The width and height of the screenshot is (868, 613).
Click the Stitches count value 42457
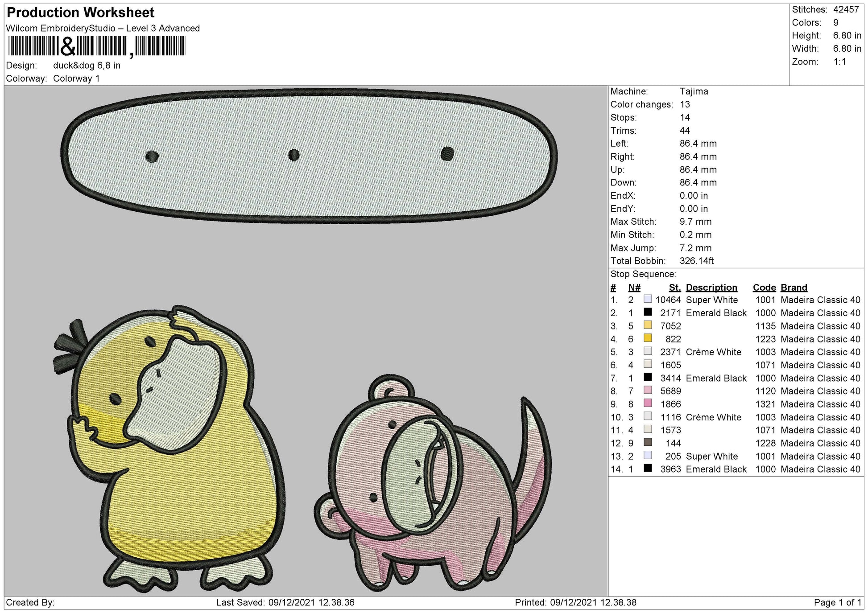tap(846, 9)
